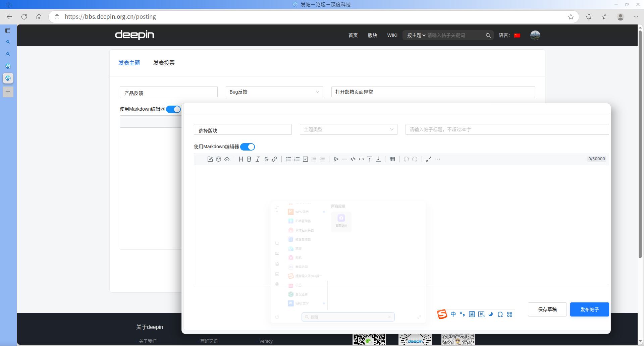
Task: Apply bold formatting in the editor toolbar
Action: [249, 159]
